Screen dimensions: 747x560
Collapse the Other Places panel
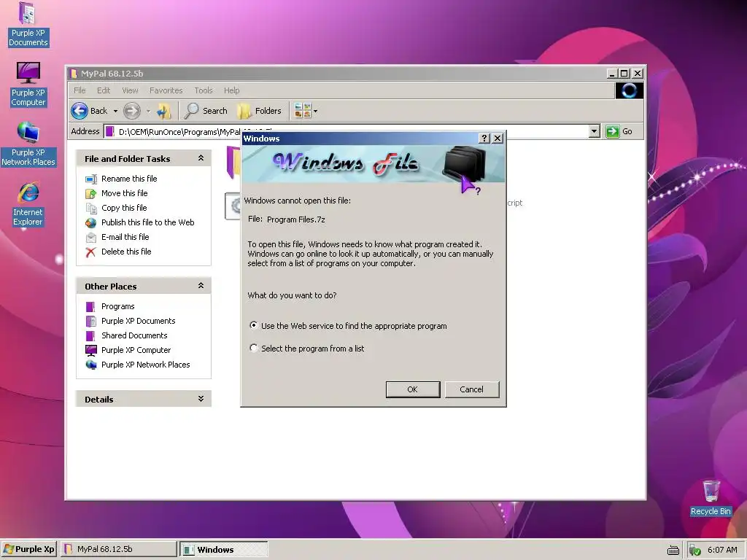[x=201, y=286]
